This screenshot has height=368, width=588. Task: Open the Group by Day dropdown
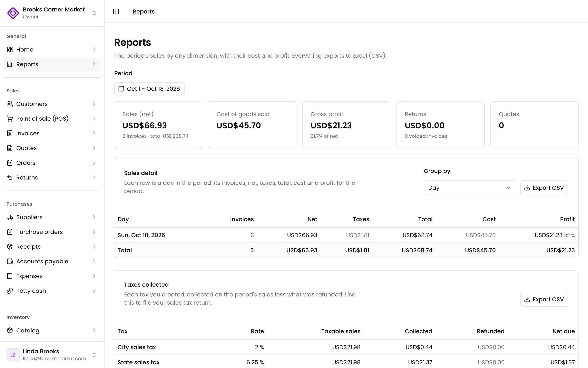(x=469, y=188)
